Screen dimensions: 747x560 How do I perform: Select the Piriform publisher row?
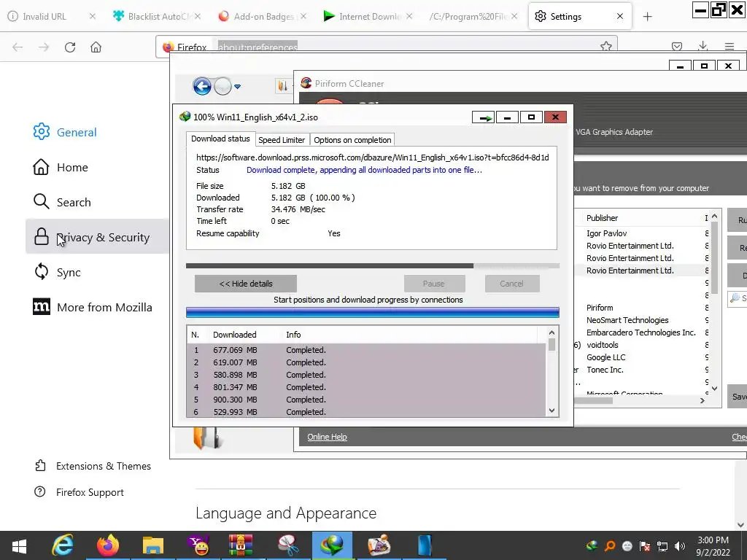600,308
